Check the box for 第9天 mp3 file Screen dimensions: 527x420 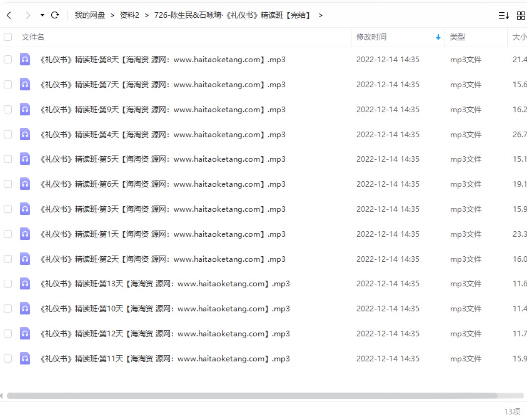point(8,110)
